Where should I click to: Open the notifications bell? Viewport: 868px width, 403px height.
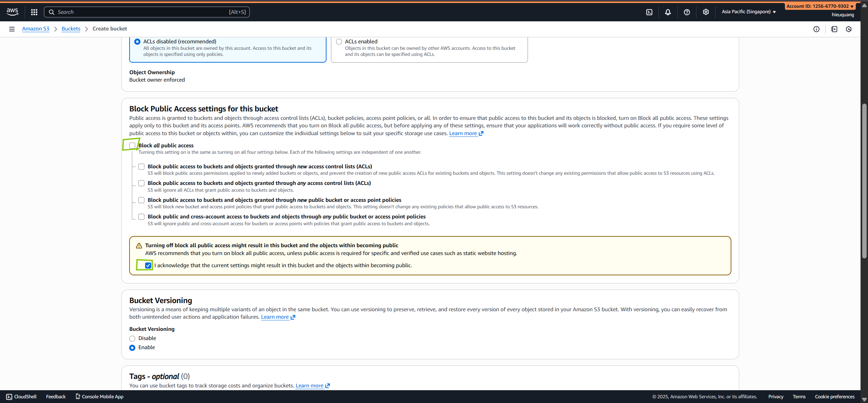(x=668, y=12)
